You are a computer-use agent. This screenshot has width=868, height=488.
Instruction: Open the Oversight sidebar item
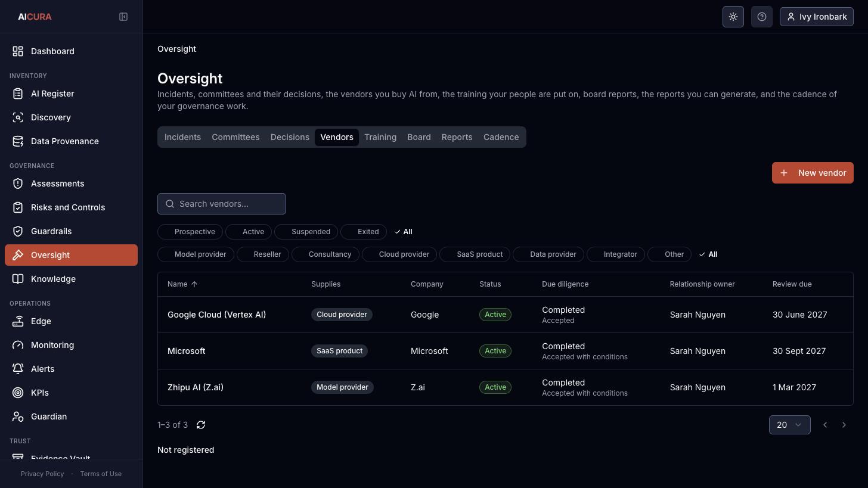click(x=71, y=255)
